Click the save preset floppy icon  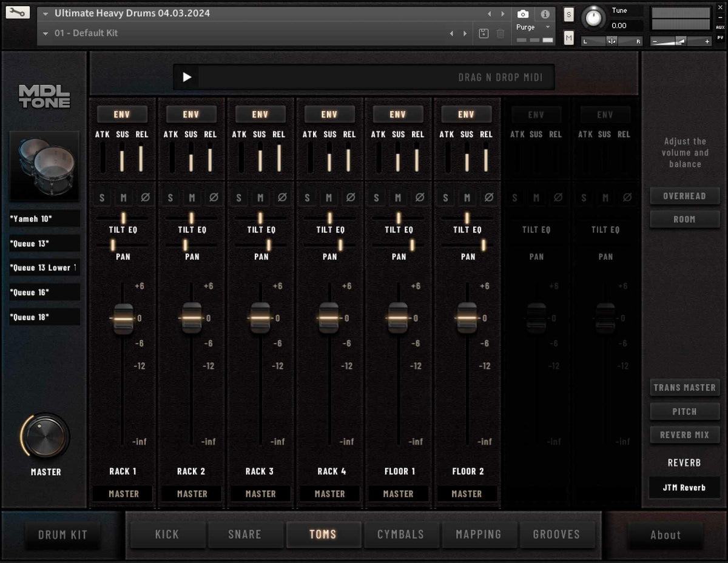(x=484, y=33)
